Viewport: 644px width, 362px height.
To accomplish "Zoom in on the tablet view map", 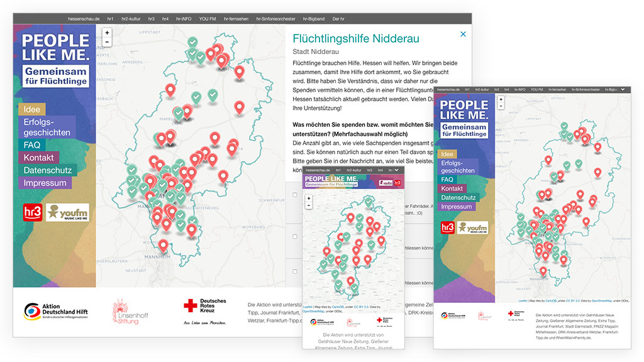I will 501,99.
